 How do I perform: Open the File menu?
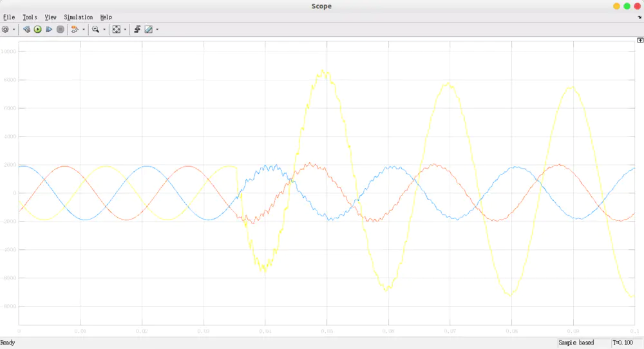click(x=9, y=17)
